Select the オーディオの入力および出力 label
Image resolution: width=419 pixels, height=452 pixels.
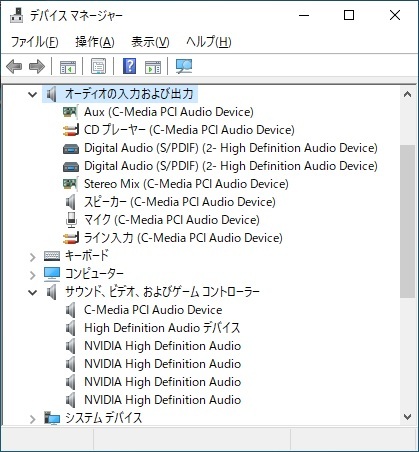coord(129,94)
